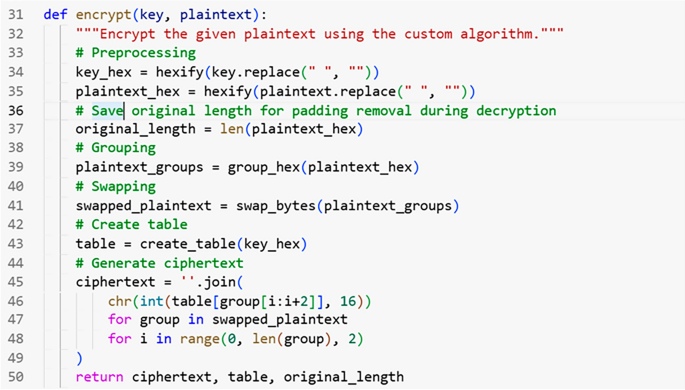Click the word Save in the line 36 comment
This screenshot has height=390, width=685.
107,110
